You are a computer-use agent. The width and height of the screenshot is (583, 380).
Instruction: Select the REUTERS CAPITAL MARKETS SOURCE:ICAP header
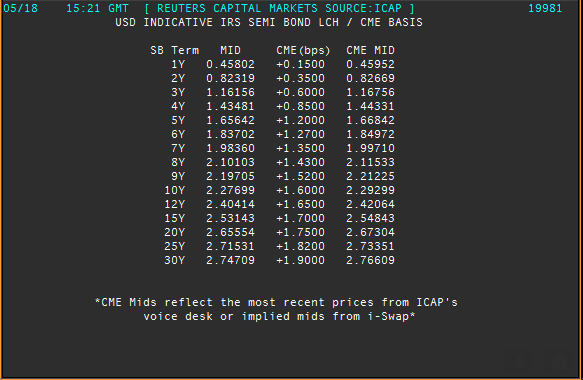point(279,8)
